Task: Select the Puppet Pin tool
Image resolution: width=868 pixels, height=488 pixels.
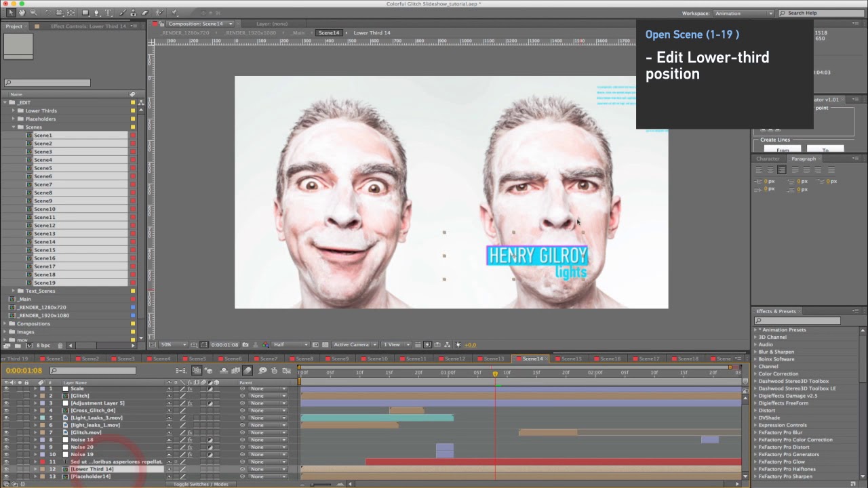Action: tap(174, 13)
